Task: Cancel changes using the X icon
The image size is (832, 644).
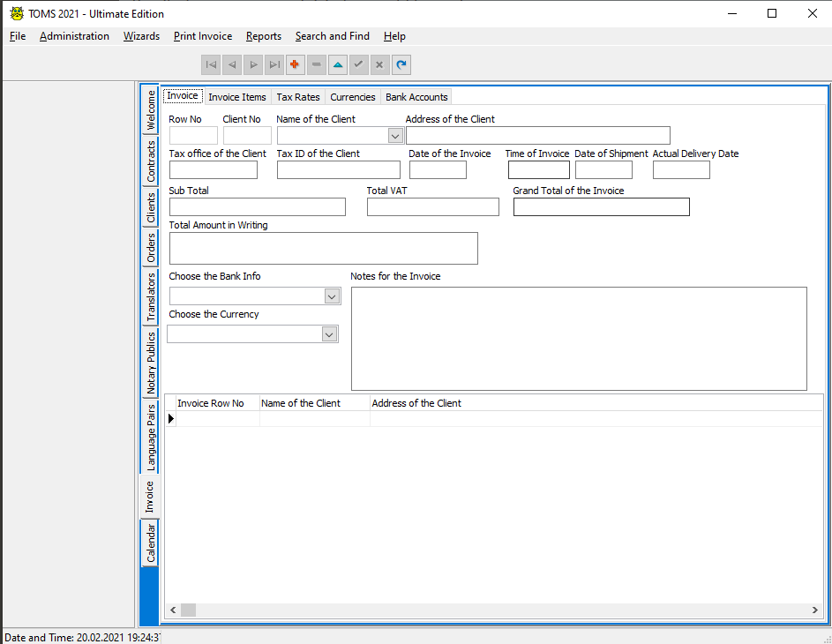Action: coord(379,64)
